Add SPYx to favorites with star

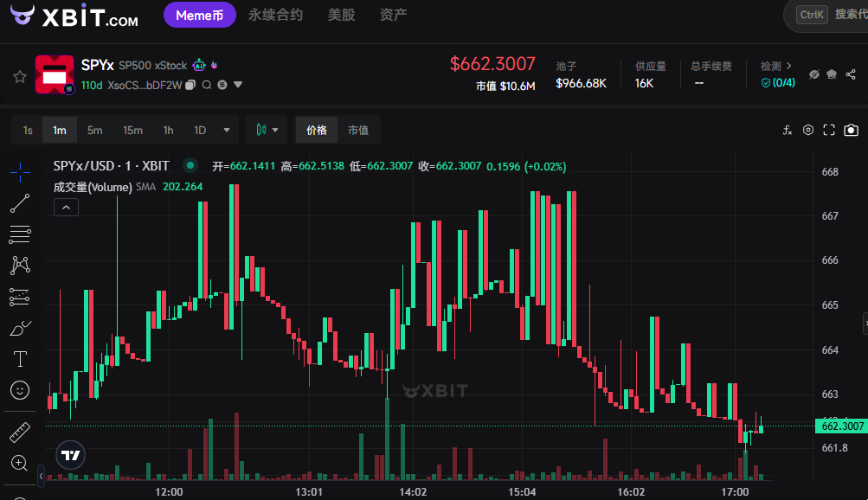pos(20,76)
